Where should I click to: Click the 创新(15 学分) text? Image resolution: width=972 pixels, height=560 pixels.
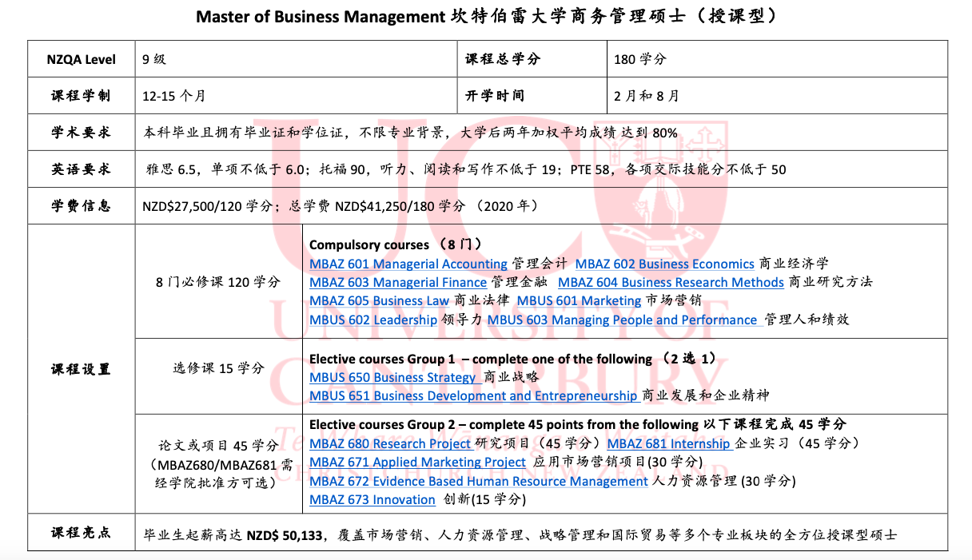pyautogui.click(x=484, y=499)
